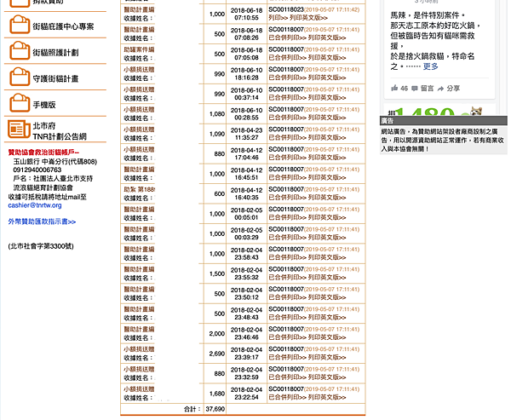Select receipt number SC00118023 text
Screen dimensions: 511x420
tap(286, 9)
